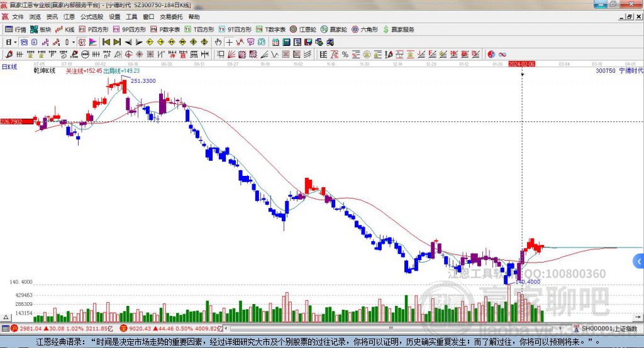Open the 窗口 menu
The image size is (644, 348).
point(148,17)
